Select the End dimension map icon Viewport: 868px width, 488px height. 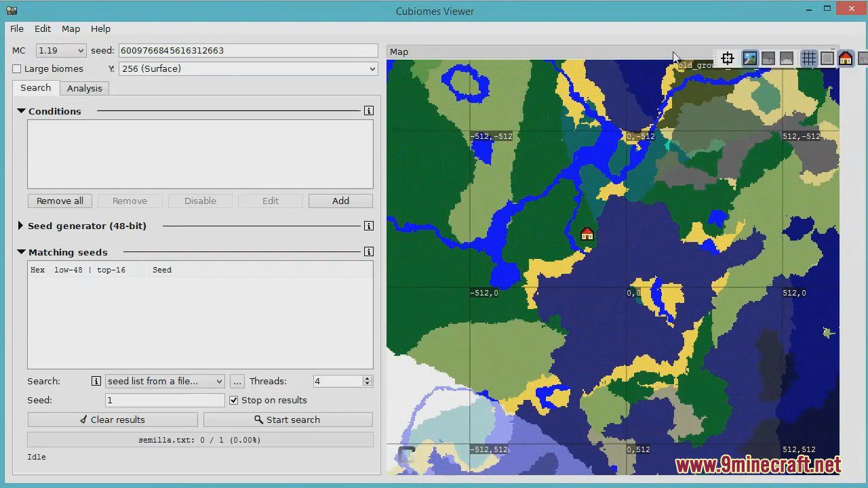pyautogui.click(x=787, y=58)
